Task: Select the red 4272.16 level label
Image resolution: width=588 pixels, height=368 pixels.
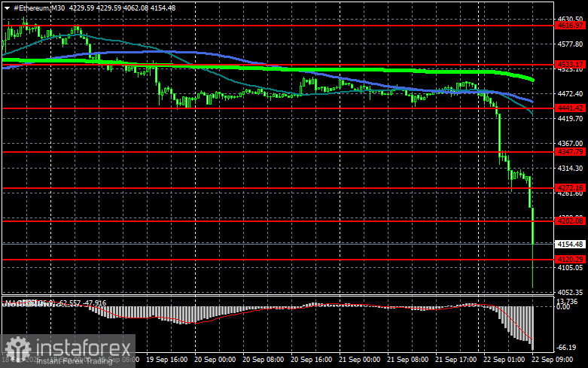Action: pyautogui.click(x=570, y=187)
